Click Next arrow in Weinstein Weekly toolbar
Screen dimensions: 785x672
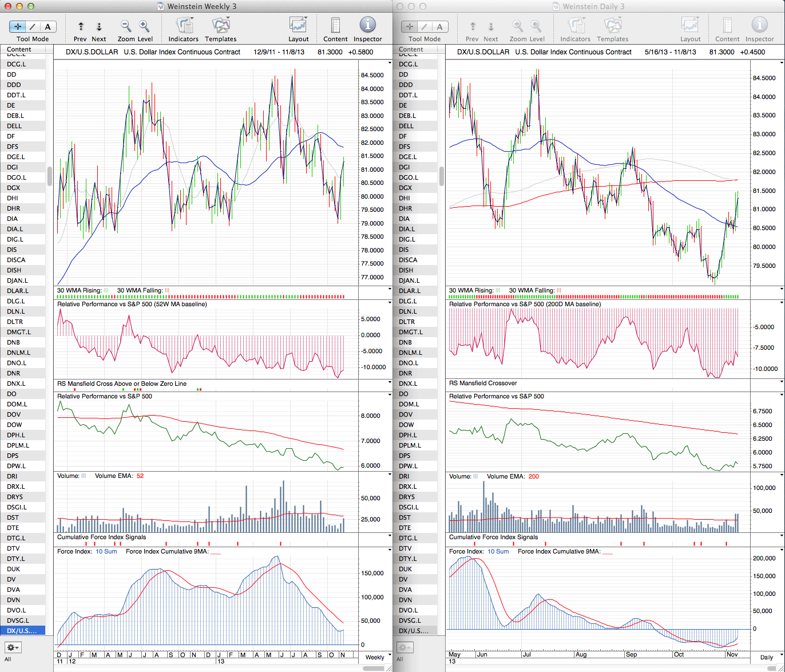(x=98, y=27)
